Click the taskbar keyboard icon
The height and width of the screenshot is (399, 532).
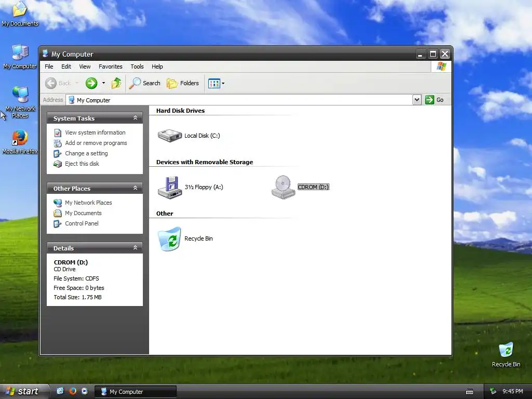[x=470, y=392]
